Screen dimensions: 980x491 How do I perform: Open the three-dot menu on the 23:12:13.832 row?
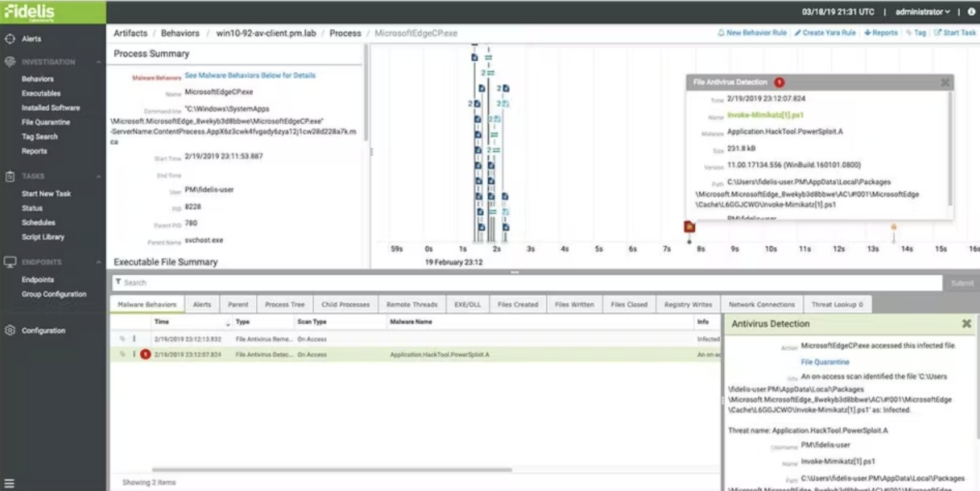134,339
